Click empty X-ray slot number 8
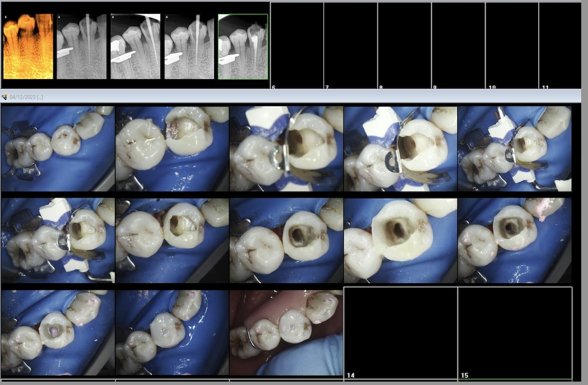 point(404,46)
